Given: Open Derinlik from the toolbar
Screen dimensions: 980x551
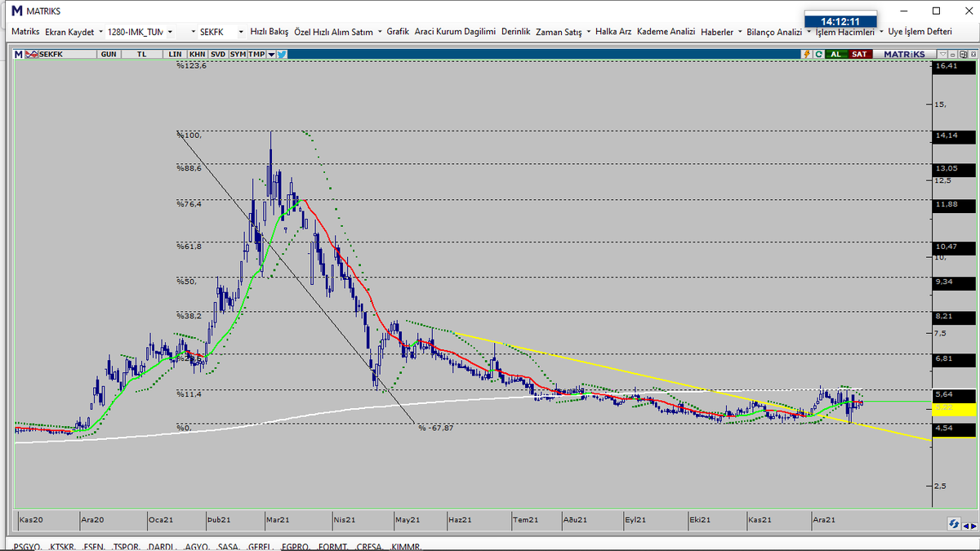Looking at the screenshot, I should tap(516, 32).
